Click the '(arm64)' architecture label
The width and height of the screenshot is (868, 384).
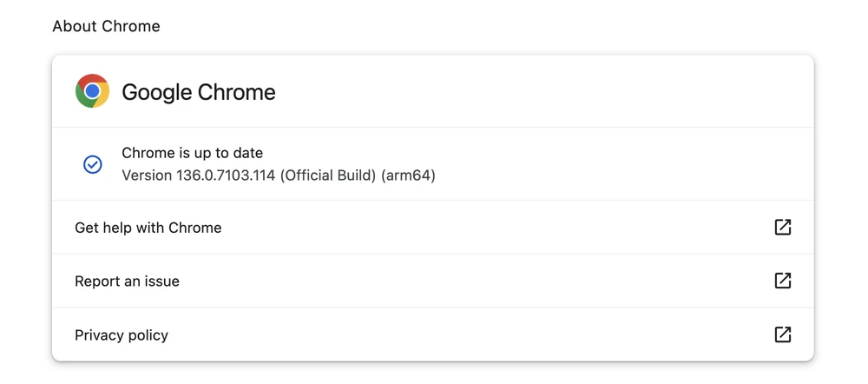[408, 175]
